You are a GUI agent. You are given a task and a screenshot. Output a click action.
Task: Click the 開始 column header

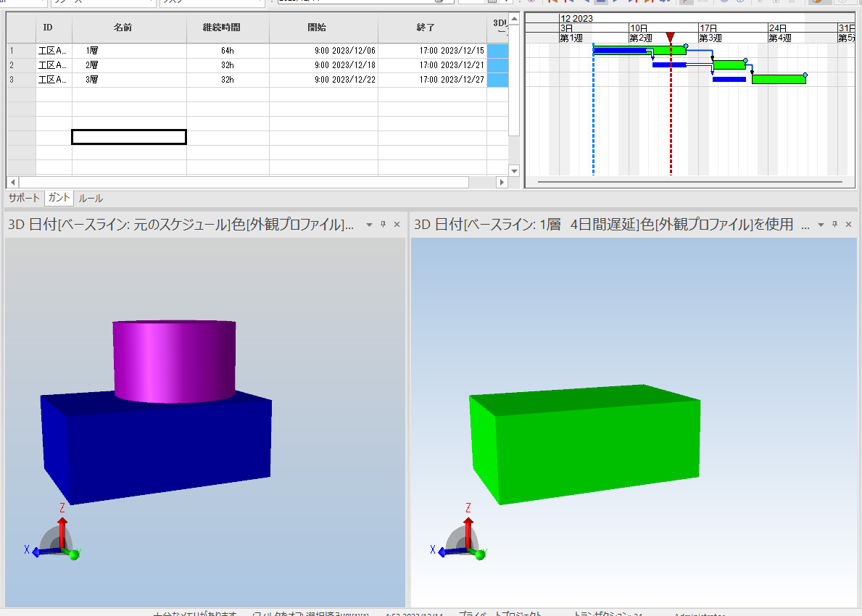click(x=323, y=28)
